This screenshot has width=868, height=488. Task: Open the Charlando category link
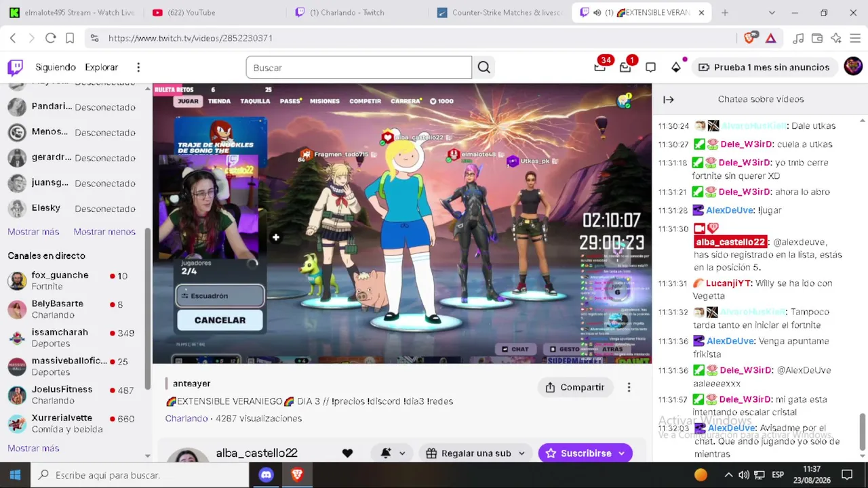(x=186, y=418)
